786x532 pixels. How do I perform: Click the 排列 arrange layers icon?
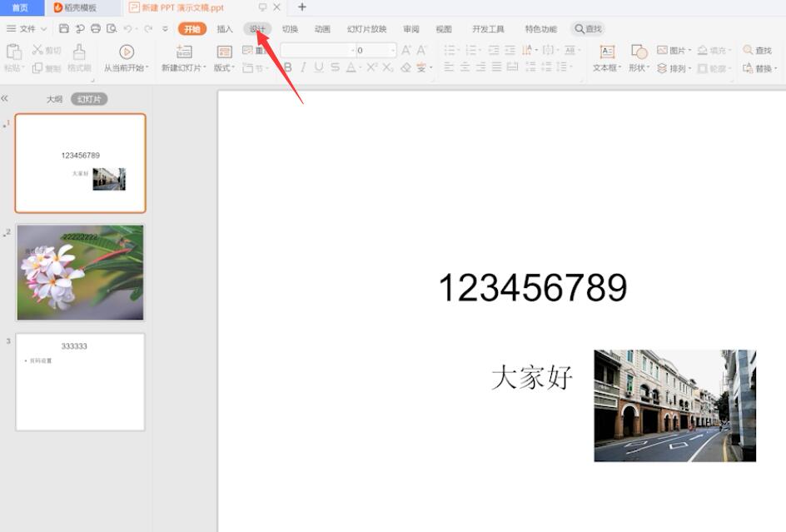[x=662, y=68]
